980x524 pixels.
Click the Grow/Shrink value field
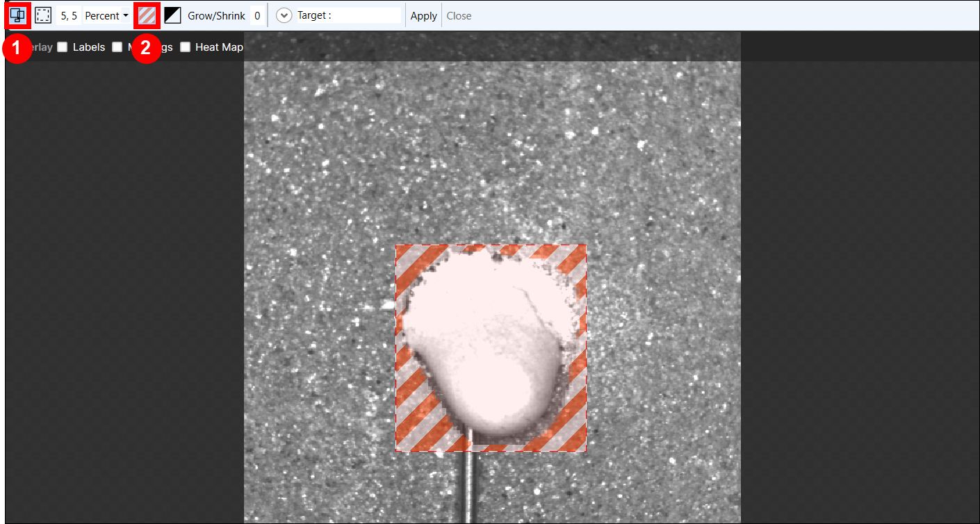(257, 15)
